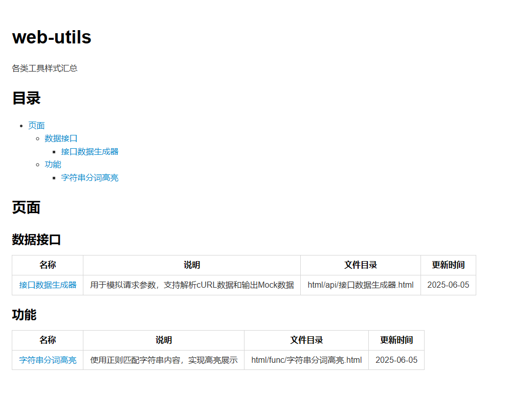Click the 使用正则匹配字符串内容 description cell
Viewport: 532px width, 395px height.
pos(164,360)
